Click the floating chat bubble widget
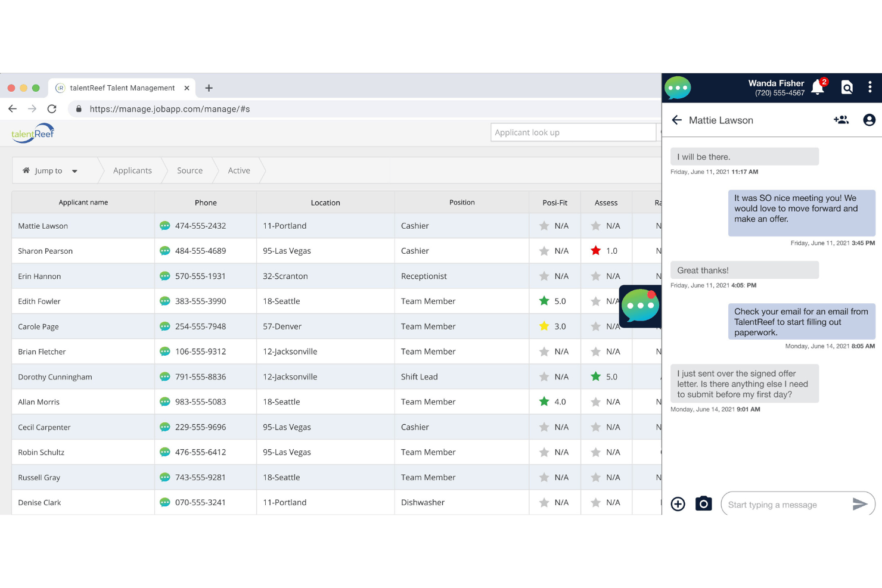 click(x=641, y=306)
